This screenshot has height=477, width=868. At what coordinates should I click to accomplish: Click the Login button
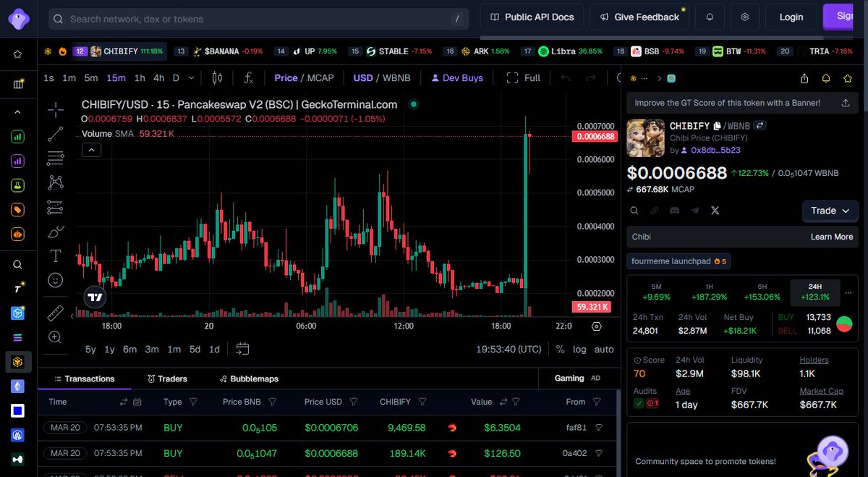[x=791, y=16]
